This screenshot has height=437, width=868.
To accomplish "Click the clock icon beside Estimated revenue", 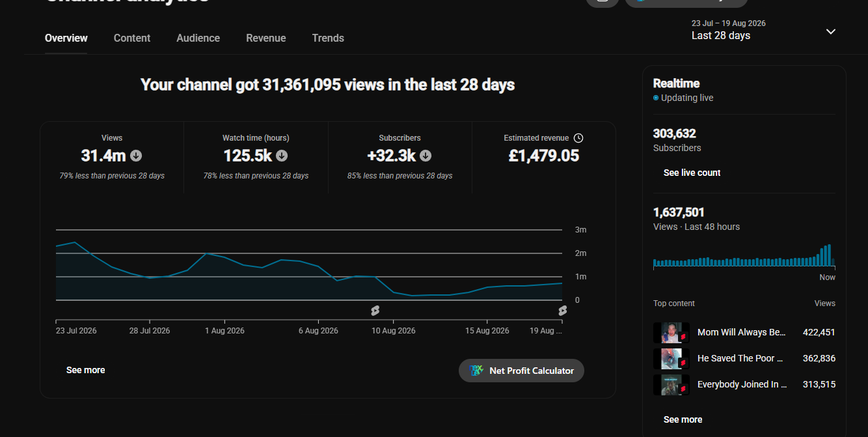I will coord(578,138).
